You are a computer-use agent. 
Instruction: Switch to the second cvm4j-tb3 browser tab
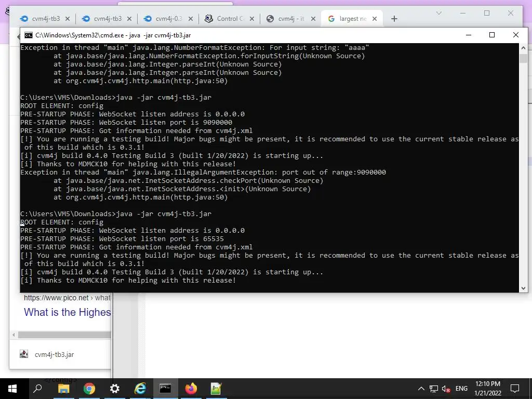[x=103, y=19]
